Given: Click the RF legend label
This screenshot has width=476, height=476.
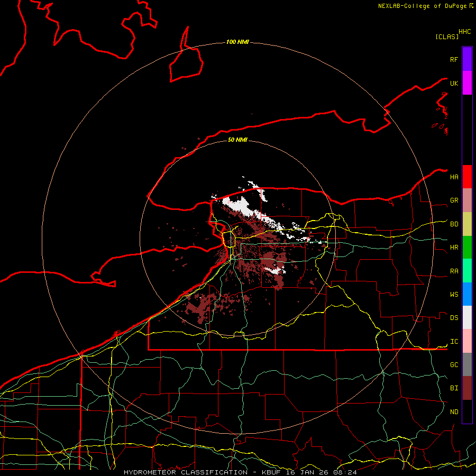Looking at the screenshot, I should pyautogui.click(x=454, y=59).
